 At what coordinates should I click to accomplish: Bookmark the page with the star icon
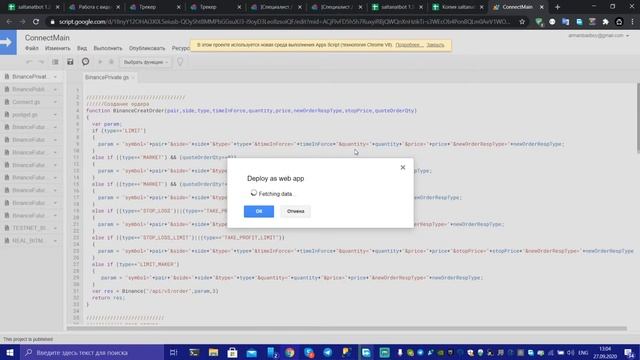tap(522, 22)
